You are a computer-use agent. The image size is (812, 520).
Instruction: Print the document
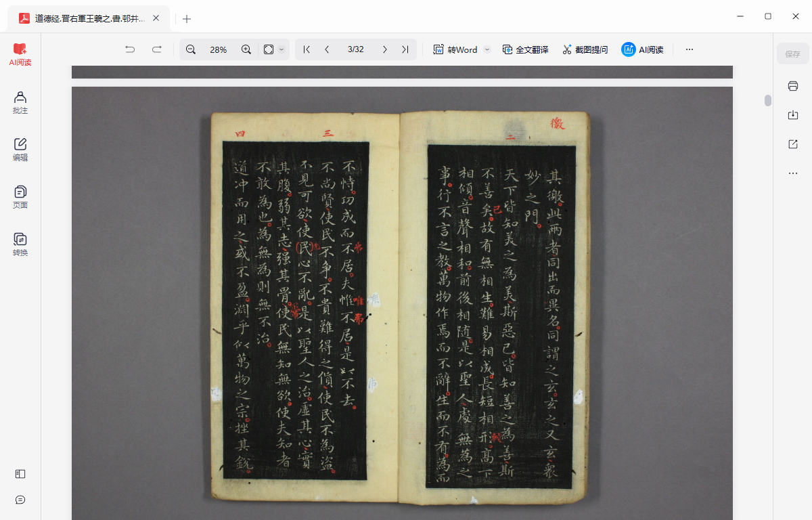(793, 86)
